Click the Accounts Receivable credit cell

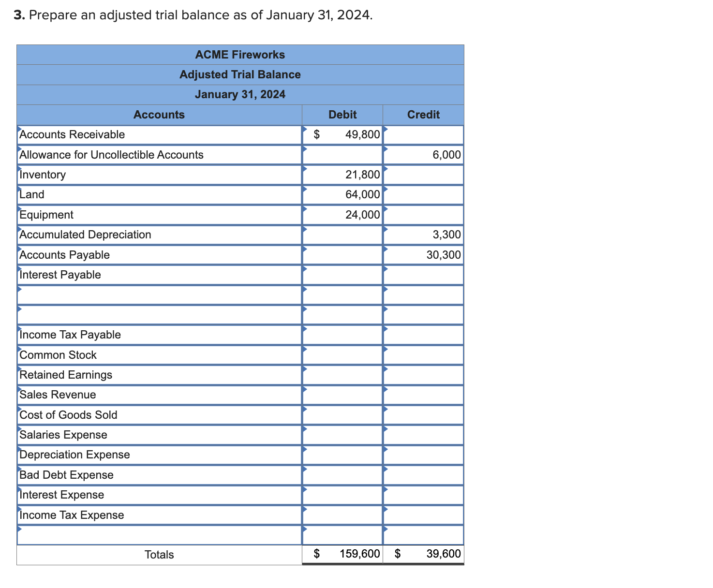(x=423, y=134)
